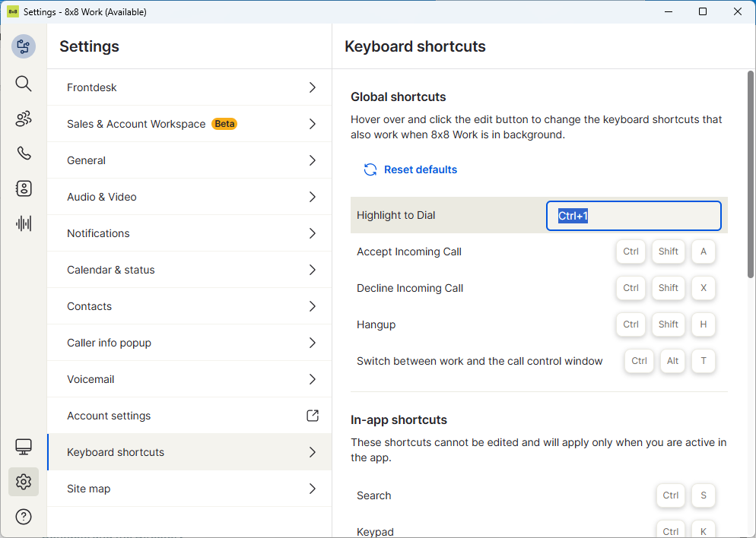
Task: Click the settings gear icon in sidebar
Action: [x=24, y=482]
